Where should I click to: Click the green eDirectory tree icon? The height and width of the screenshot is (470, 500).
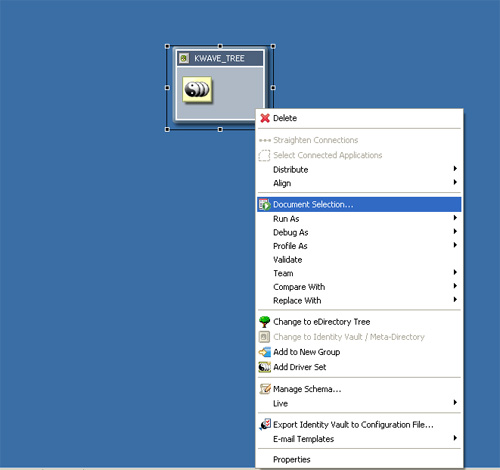point(265,322)
